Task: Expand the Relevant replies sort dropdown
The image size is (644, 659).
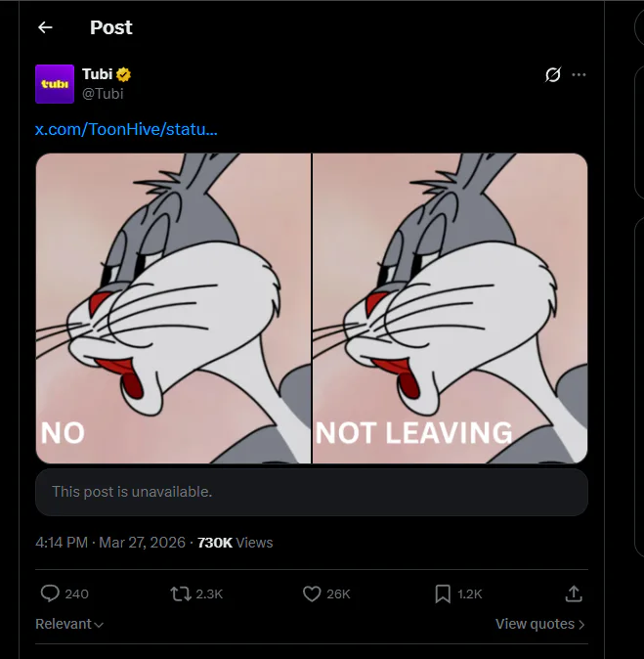Action: [x=69, y=624]
